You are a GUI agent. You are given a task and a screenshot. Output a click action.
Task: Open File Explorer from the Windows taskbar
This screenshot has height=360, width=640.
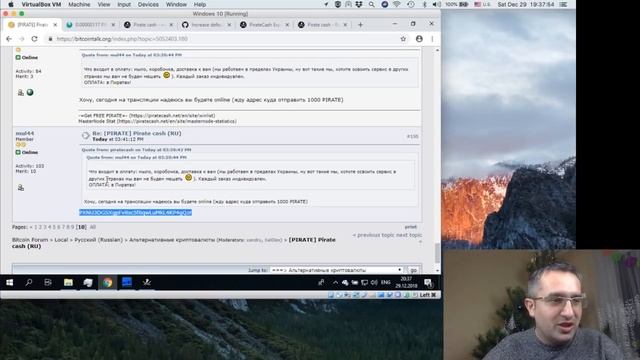coord(68,282)
